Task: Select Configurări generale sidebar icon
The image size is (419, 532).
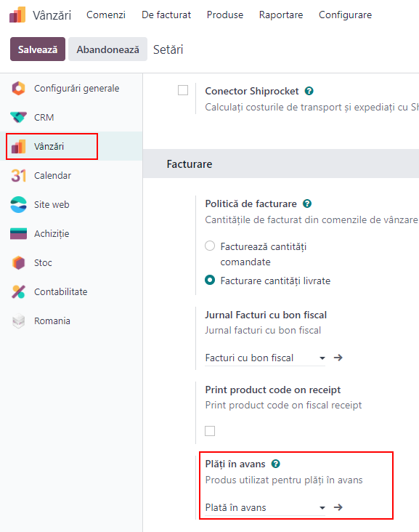Action: pos(18,88)
